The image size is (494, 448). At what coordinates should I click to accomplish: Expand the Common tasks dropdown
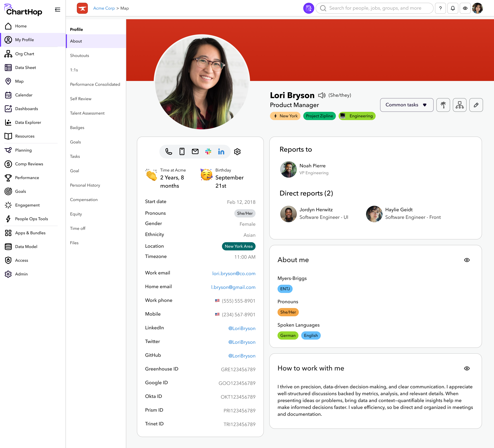407,105
